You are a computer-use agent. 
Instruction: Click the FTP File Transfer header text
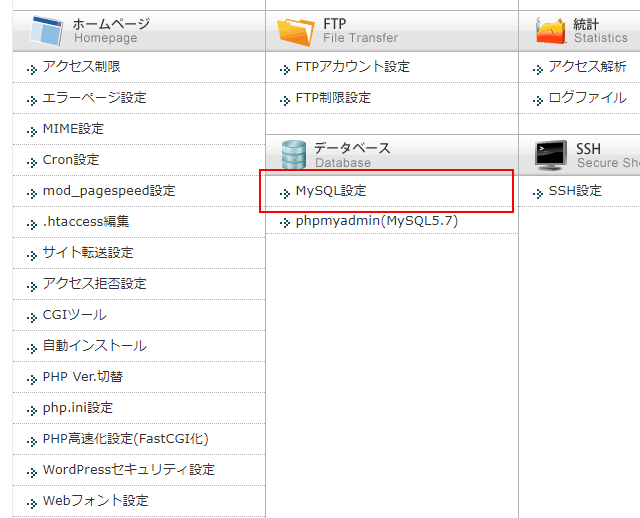coord(360,31)
